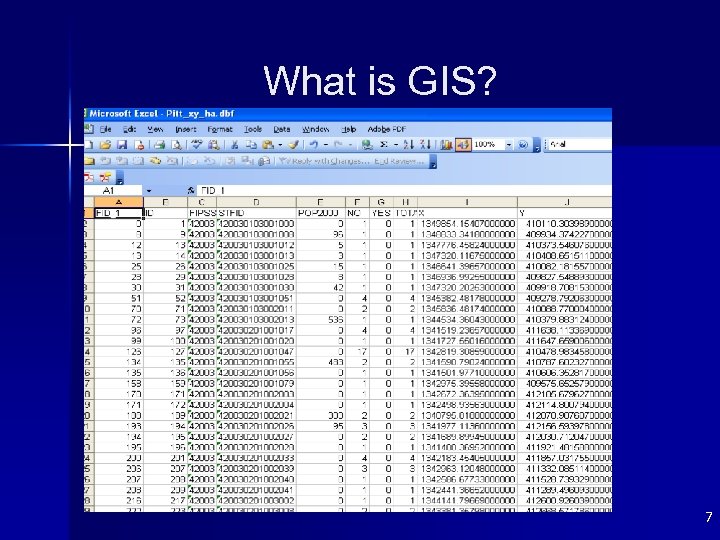Open the Window menu
Image resolution: width=720 pixels, height=540 pixels.
point(315,129)
